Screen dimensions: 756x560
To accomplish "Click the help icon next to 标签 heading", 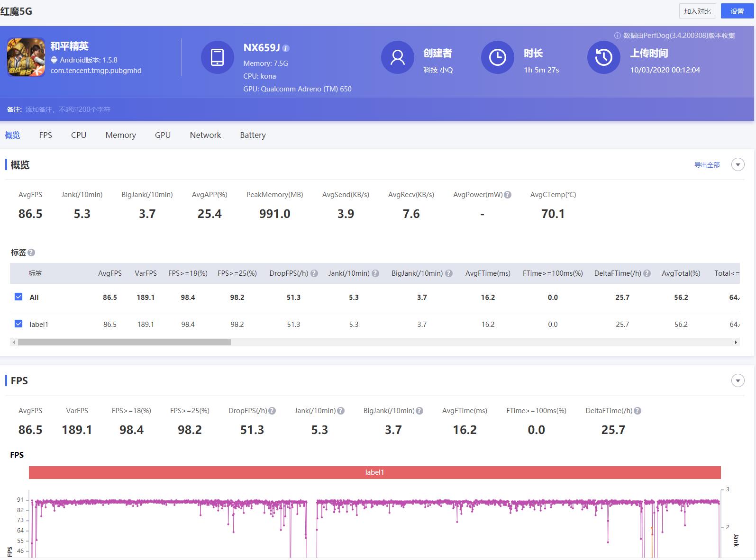I will (31, 253).
